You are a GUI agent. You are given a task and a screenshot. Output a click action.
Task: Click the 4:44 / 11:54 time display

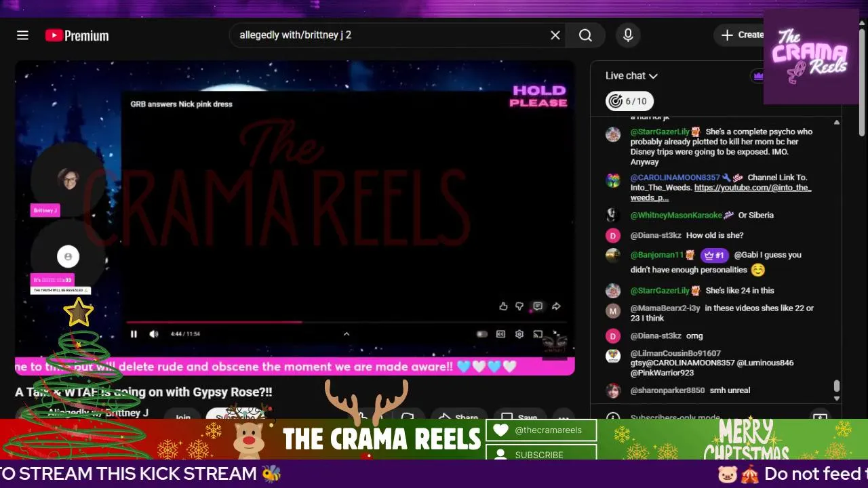186,334
